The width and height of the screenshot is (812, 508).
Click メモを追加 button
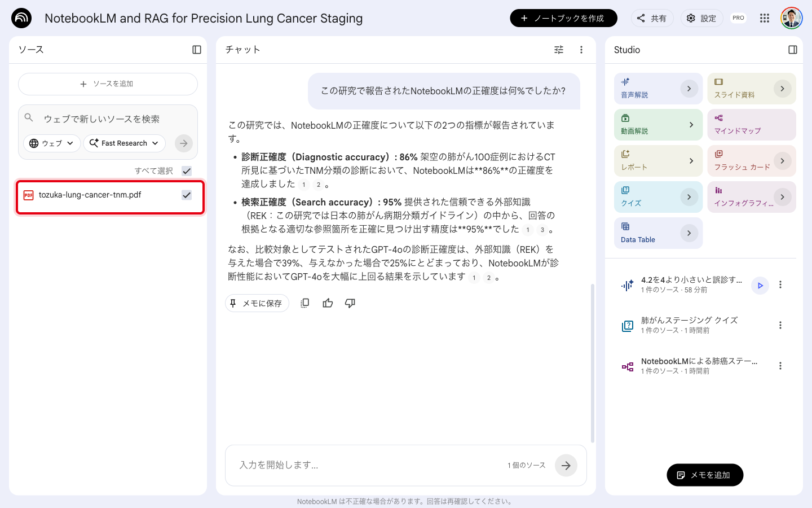(x=705, y=475)
